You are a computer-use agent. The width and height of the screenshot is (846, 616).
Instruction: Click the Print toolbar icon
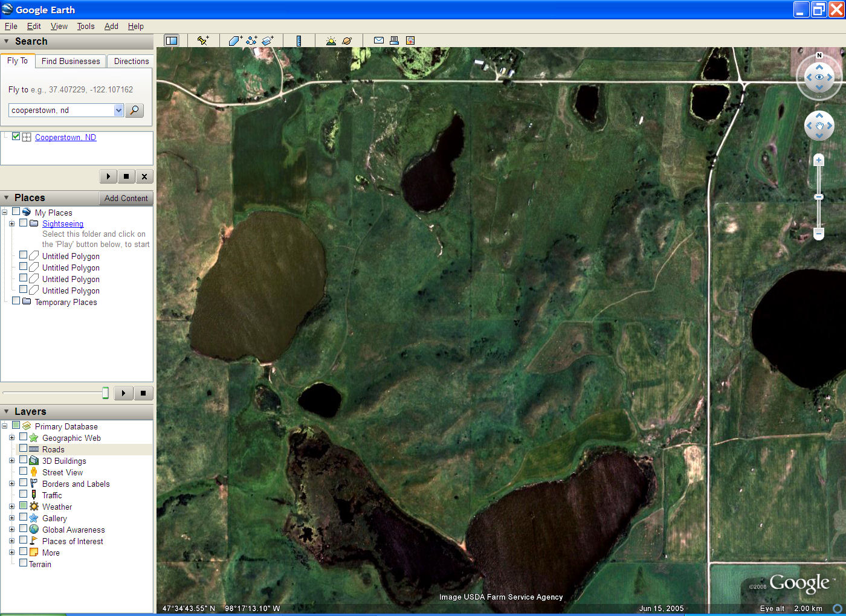click(394, 40)
